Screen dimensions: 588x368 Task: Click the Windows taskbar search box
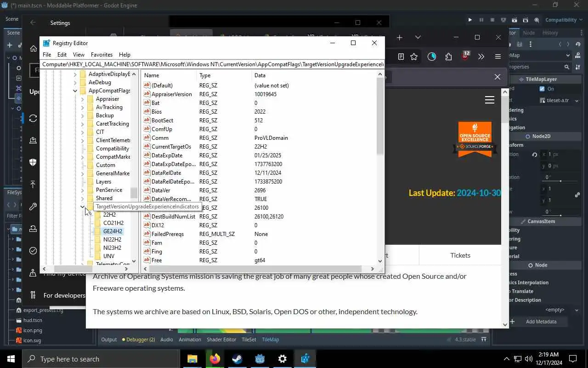(101, 359)
